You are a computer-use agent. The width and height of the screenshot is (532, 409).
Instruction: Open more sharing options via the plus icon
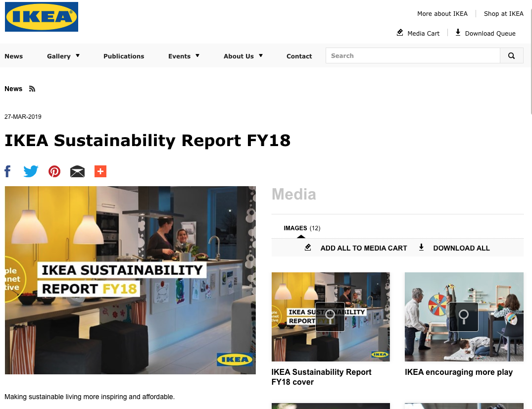tap(100, 171)
